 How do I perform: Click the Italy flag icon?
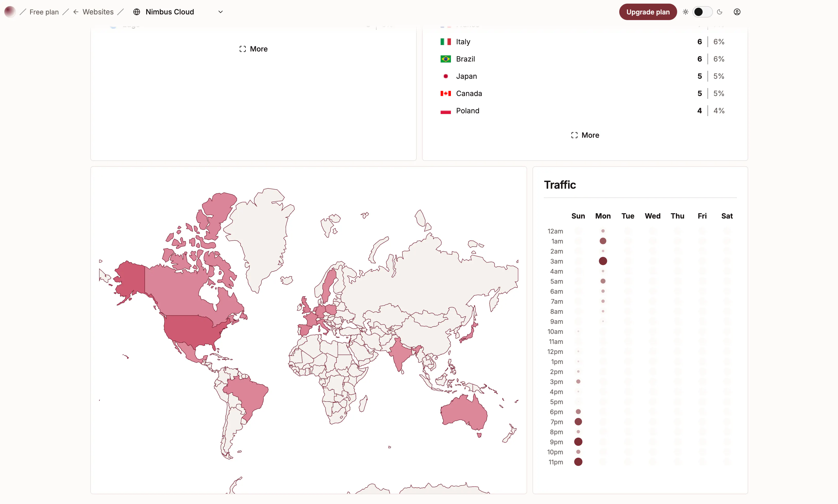point(446,42)
